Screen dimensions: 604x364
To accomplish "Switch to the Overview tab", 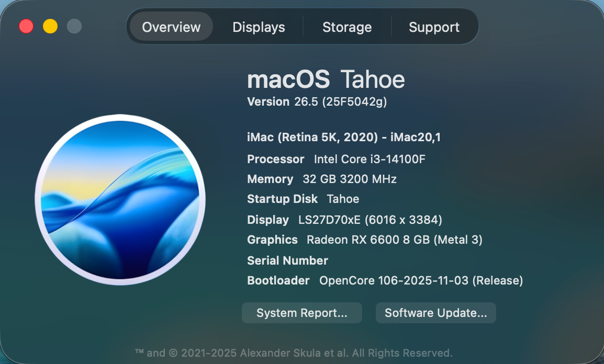I will (x=171, y=27).
